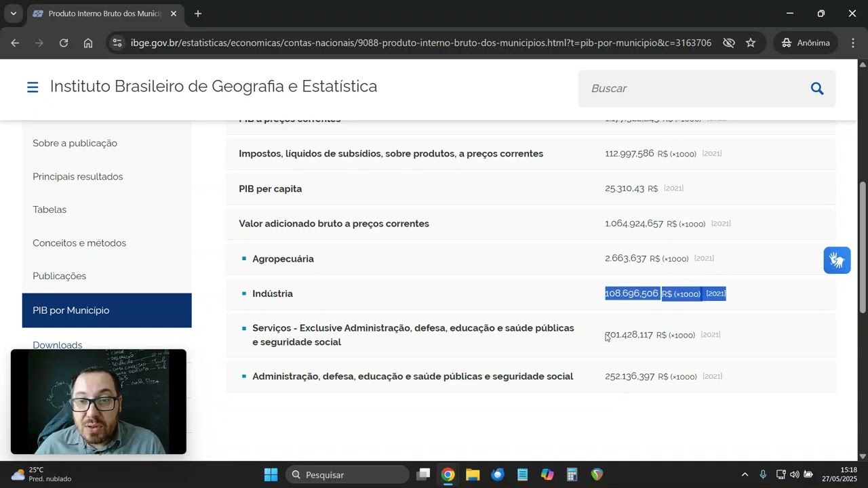868x488 pixels.
Task: Click the highlighted value 108.696.506
Action: tap(631, 293)
